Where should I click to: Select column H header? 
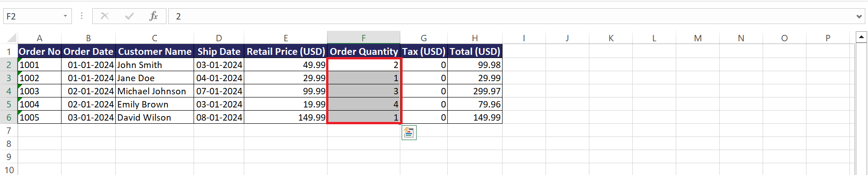tap(475, 38)
